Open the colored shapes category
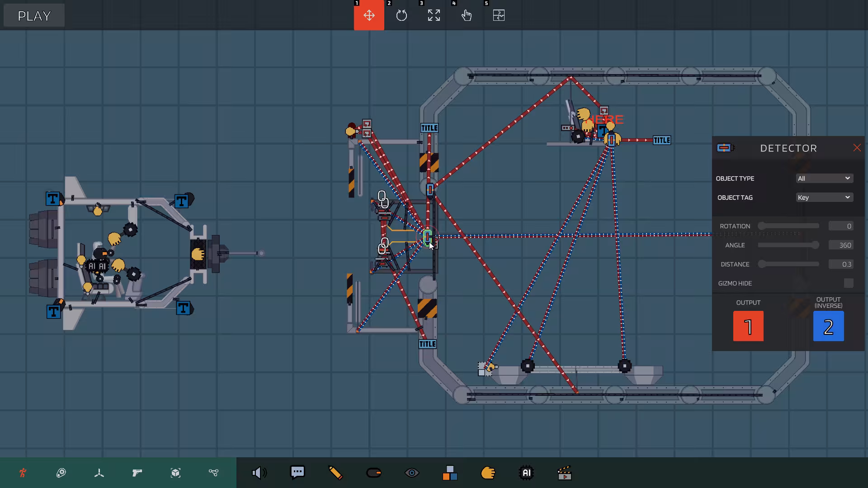Screen dimensions: 868x488 click(x=450, y=473)
